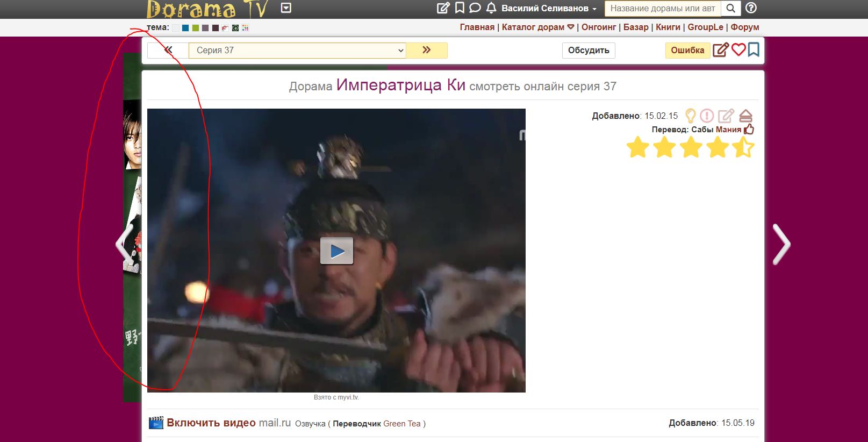The image size is (868, 442).
Task: Open messages speech-bubble icon in header
Action: coord(475,8)
